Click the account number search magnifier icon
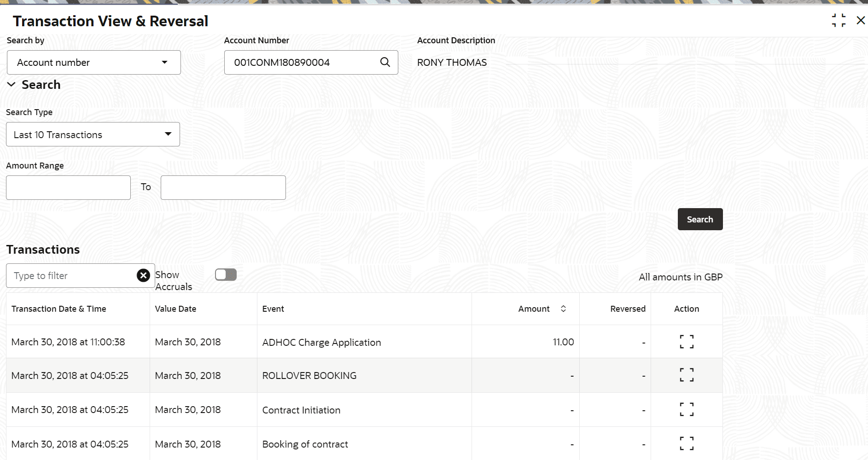The image size is (868, 460). (385, 62)
